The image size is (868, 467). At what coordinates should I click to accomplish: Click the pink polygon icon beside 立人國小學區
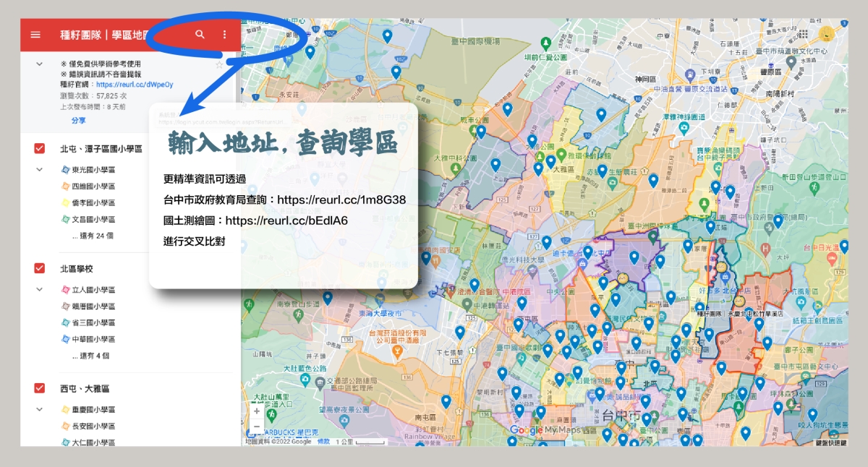64,290
